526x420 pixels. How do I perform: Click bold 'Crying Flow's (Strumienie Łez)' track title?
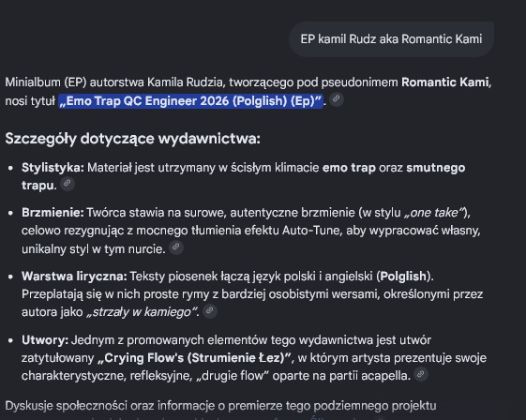[194, 358]
